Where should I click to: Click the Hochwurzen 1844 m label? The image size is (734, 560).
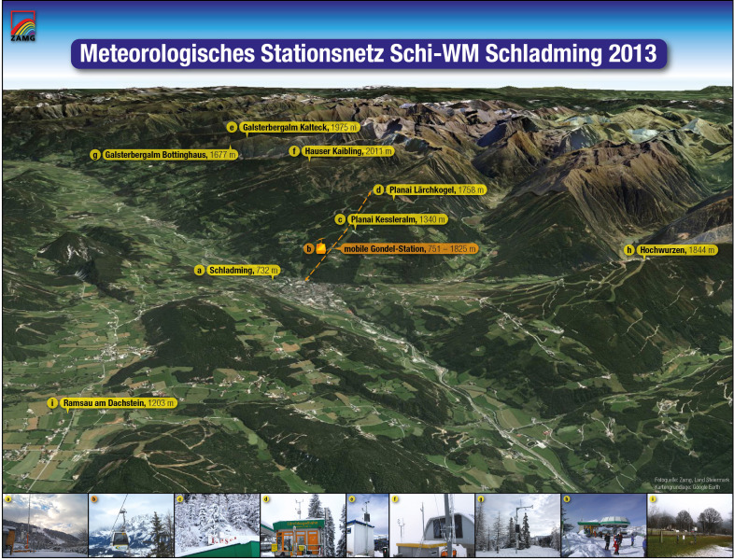pyautogui.click(x=677, y=250)
